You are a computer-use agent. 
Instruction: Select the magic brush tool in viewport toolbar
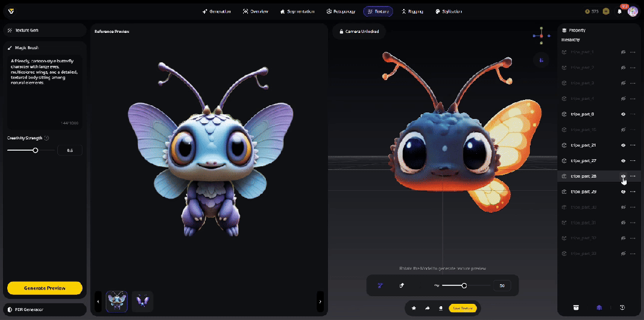(x=380, y=286)
